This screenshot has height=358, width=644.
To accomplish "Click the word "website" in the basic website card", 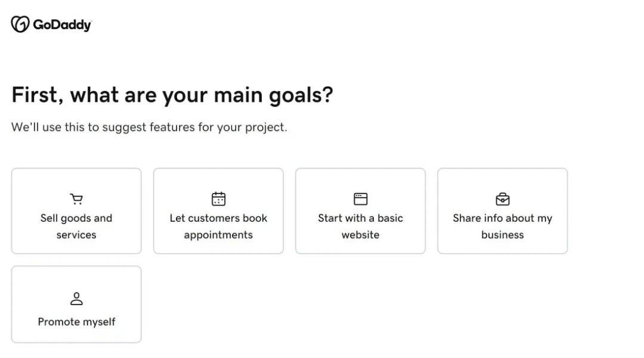I will [x=360, y=235].
